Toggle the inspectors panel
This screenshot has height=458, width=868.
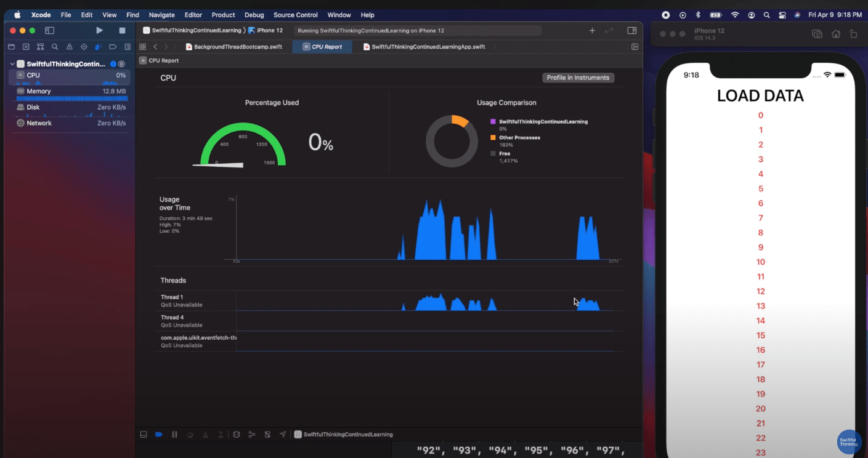click(631, 30)
